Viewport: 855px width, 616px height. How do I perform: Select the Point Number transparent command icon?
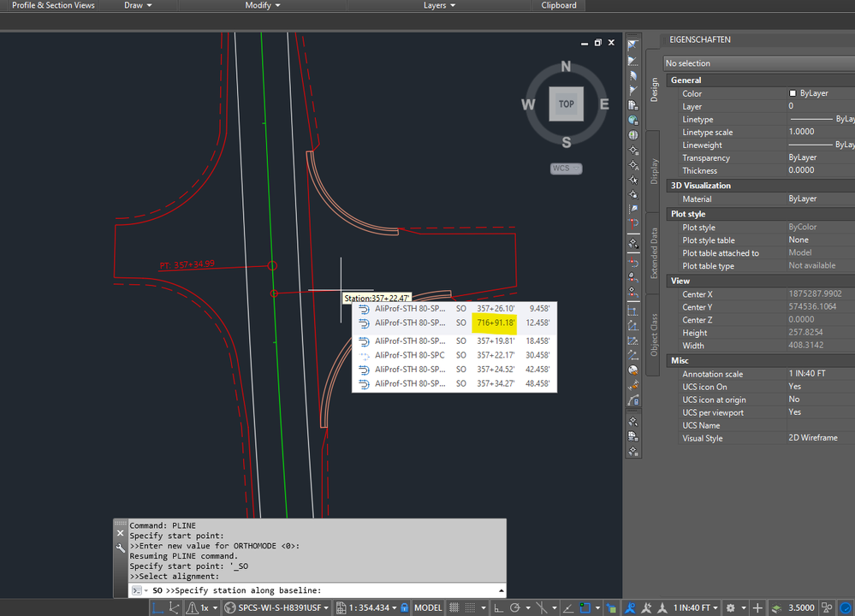pos(632,150)
